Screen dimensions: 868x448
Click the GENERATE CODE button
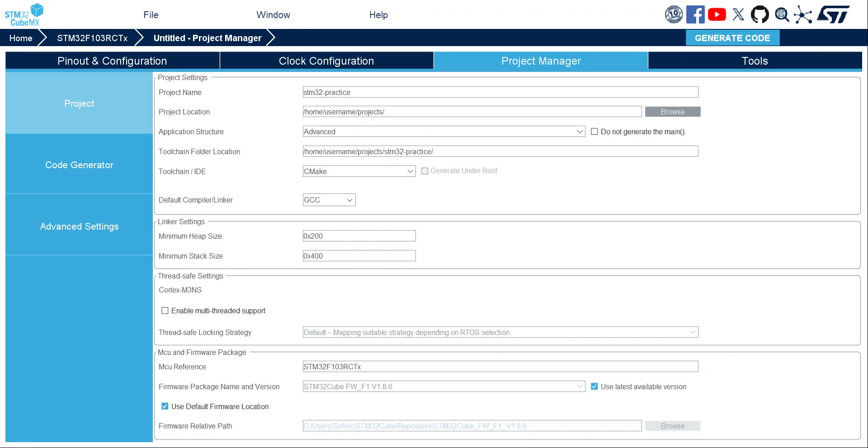(x=732, y=38)
